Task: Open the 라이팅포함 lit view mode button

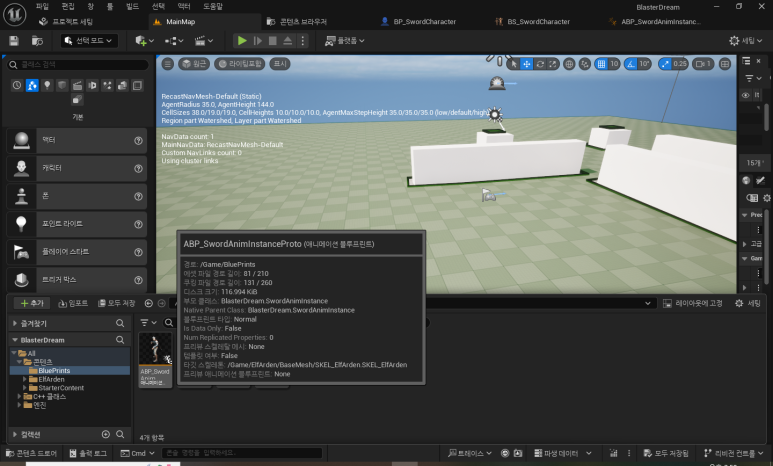Action: pos(240,64)
